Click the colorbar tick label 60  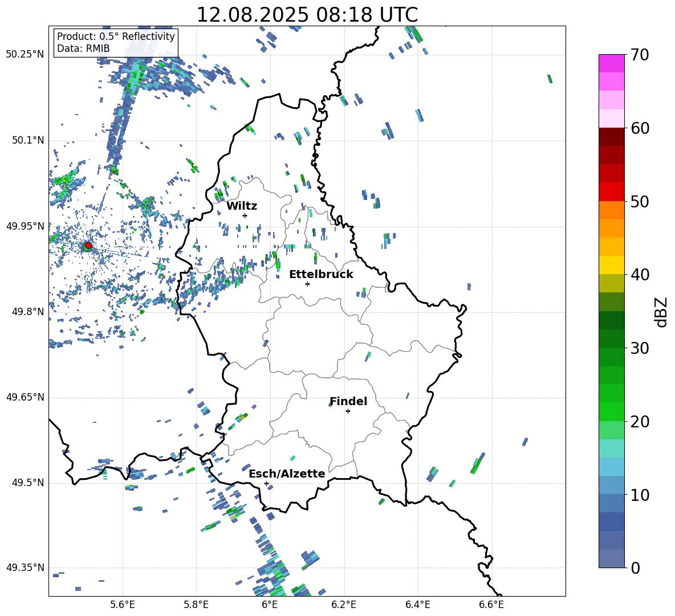[x=639, y=128]
